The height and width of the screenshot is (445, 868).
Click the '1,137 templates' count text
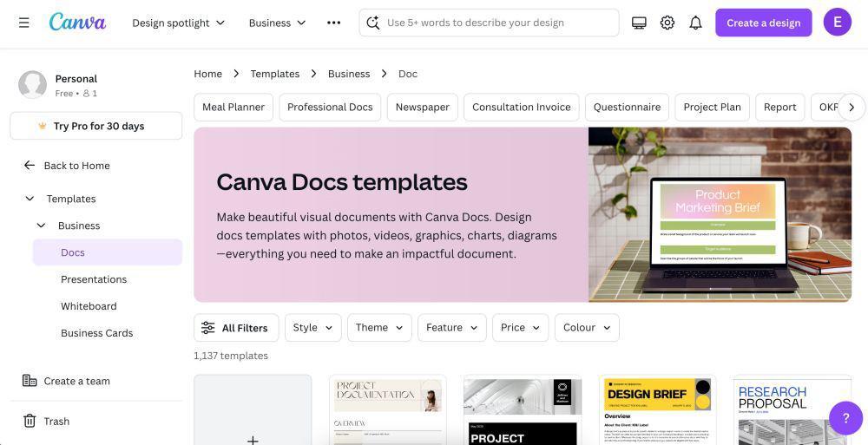pyautogui.click(x=231, y=356)
